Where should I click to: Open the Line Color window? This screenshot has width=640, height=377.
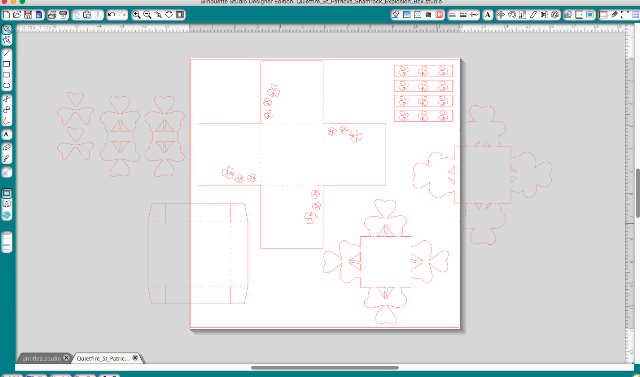[x=452, y=15]
